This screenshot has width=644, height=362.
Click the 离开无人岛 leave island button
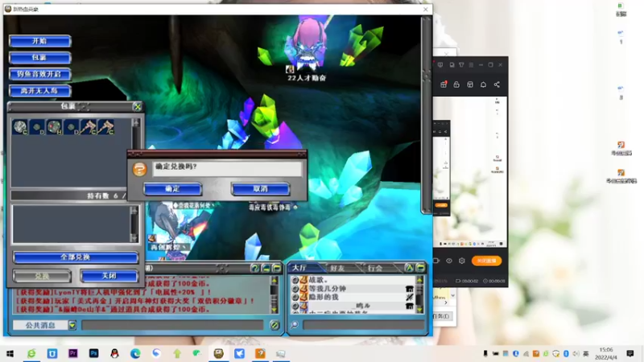(x=39, y=91)
